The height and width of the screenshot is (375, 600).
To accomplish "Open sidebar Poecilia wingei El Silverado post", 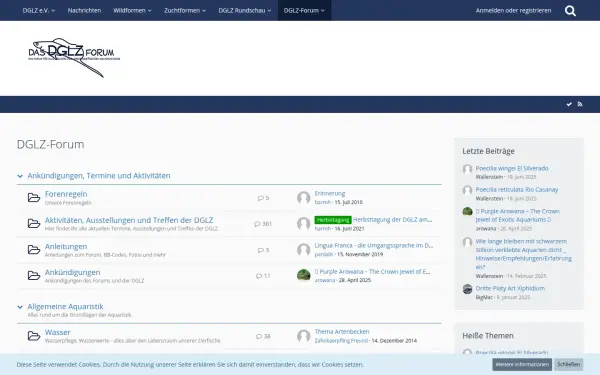I will pyautogui.click(x=512, y=168).
